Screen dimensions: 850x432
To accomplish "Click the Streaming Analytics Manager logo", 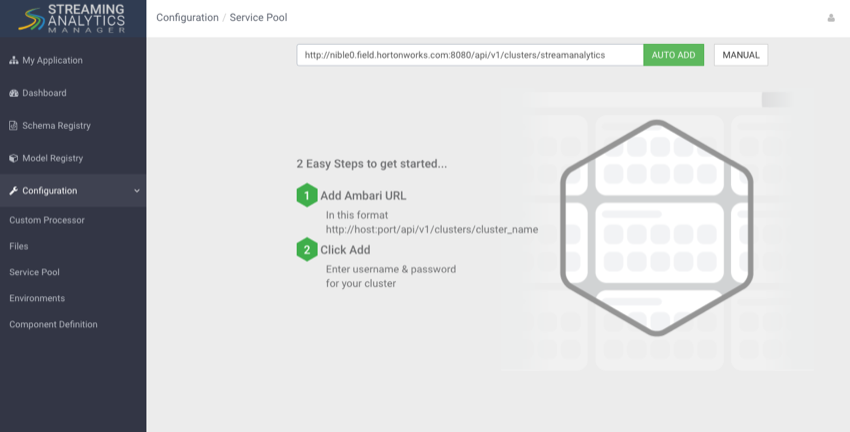I will pos(73,18).
